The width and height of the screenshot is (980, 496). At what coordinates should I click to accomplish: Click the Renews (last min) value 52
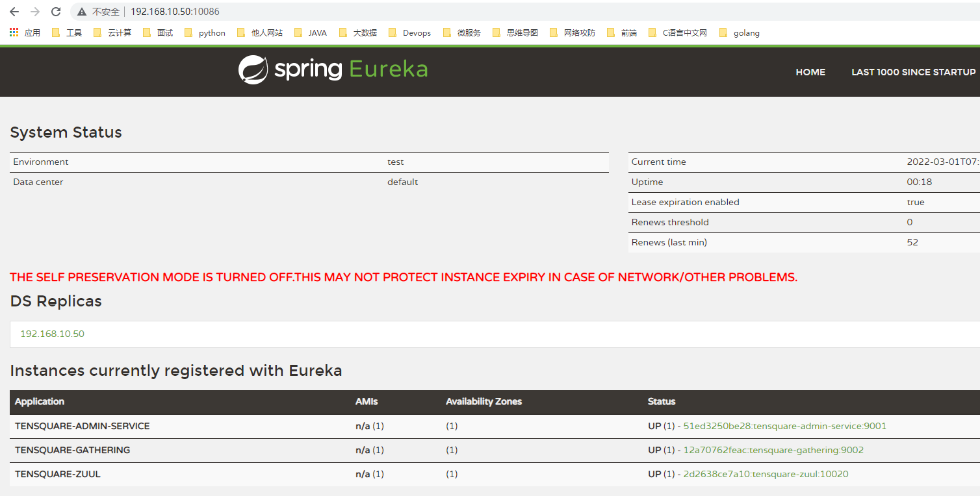tap(912, 242)
